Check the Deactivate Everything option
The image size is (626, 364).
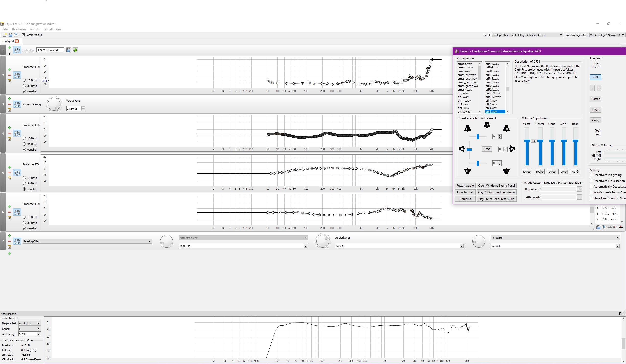point(592,175)
